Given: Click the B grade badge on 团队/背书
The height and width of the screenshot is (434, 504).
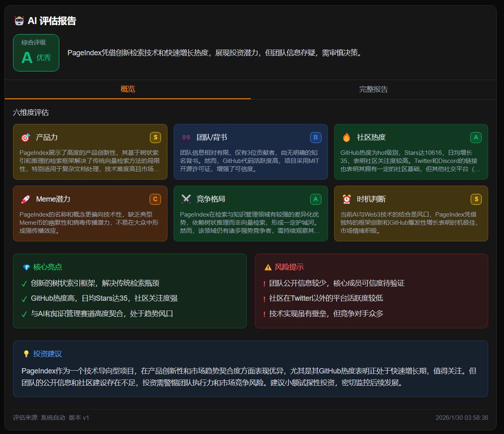Looking at the screenshot, I should click(x=316, y=137).
